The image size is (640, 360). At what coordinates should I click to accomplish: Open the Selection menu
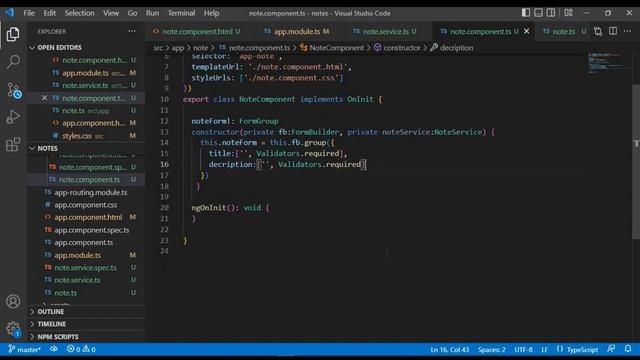click(79, 13)
